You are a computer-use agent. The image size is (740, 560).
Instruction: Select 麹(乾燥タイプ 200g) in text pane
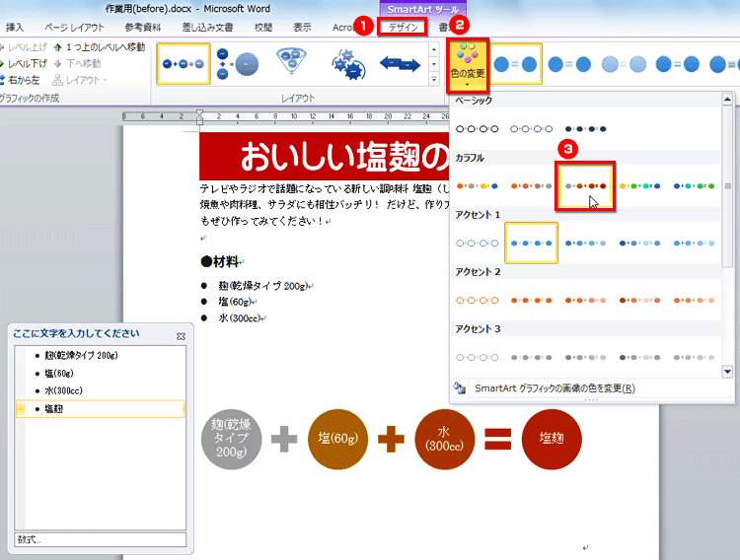tap(81, 355)
